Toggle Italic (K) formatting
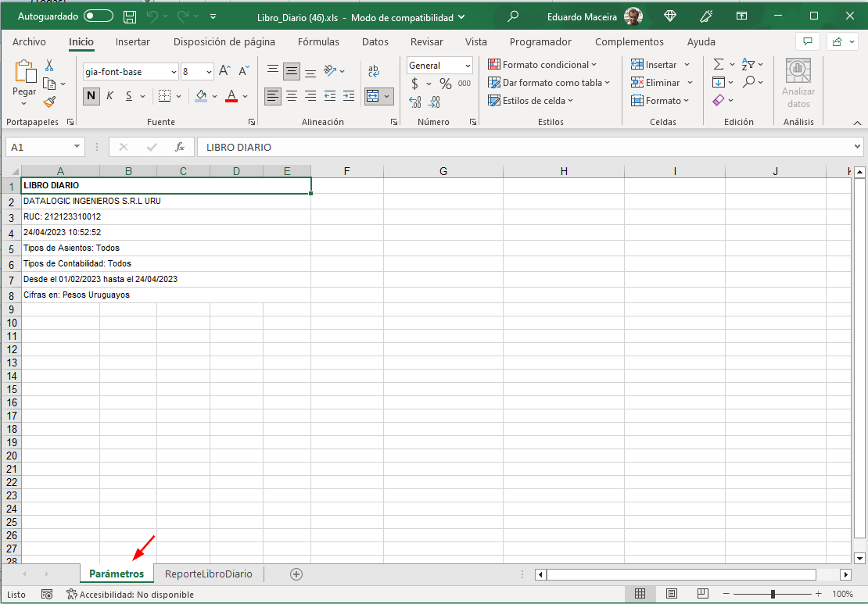 109,95
